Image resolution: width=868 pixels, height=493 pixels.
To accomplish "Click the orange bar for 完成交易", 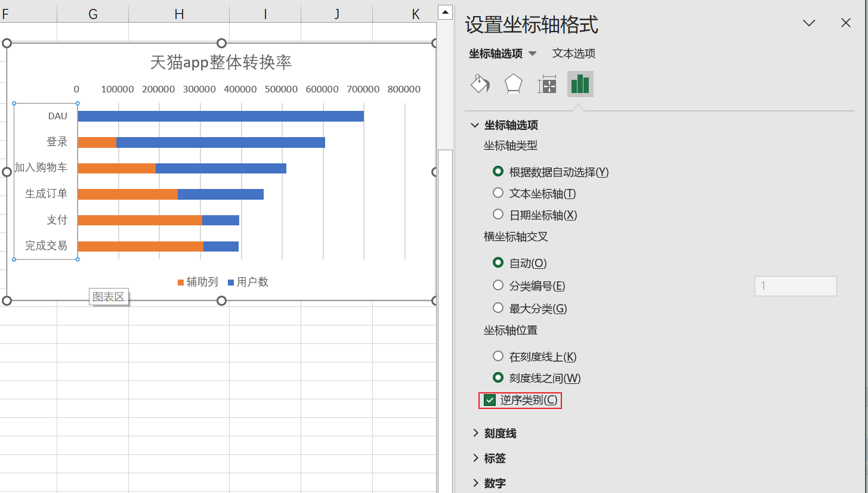I will point(141,246).
